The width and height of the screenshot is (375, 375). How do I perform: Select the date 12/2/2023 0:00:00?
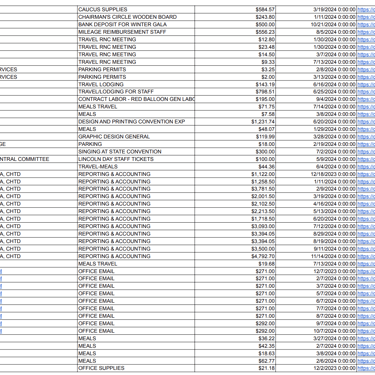click(335, 368)
